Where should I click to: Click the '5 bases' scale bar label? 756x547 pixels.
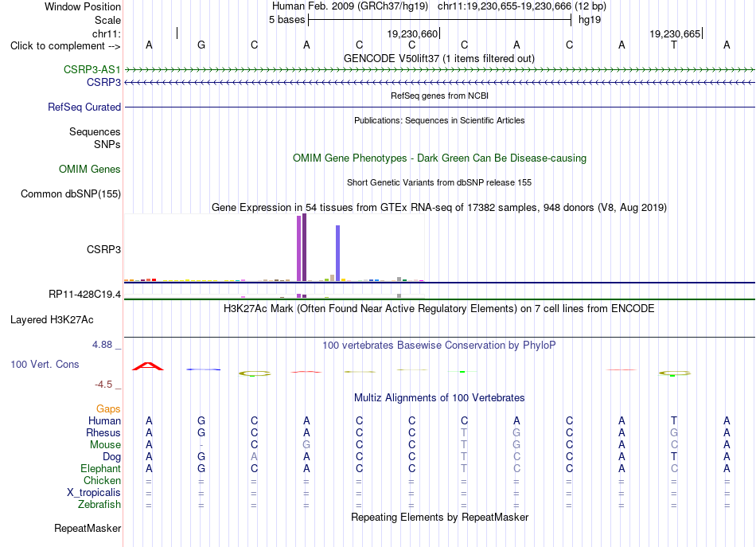point(286,20)
